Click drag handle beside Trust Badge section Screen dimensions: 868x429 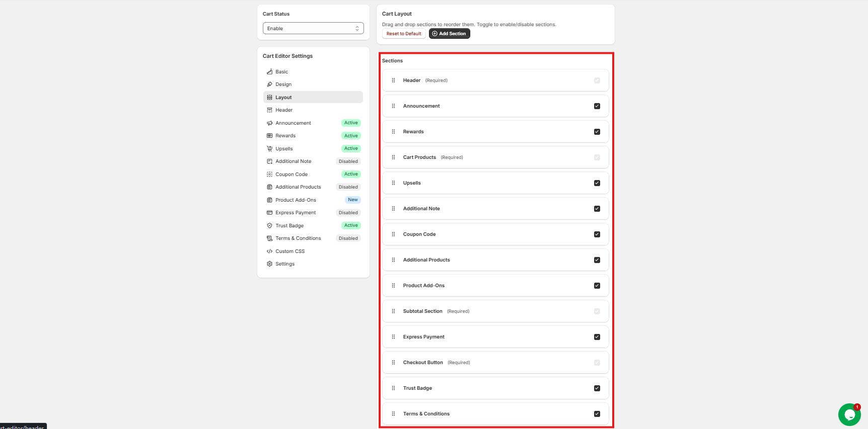[x=393, y=388]
